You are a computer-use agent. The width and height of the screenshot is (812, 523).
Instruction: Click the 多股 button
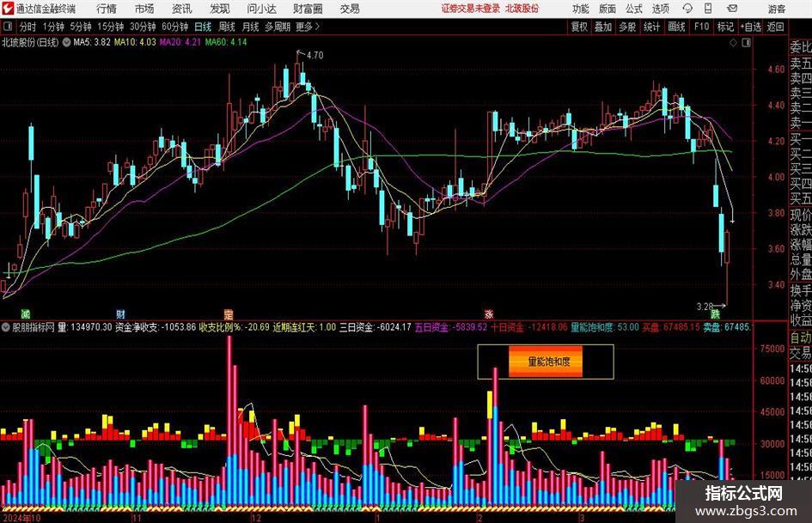tap(627, 27)
